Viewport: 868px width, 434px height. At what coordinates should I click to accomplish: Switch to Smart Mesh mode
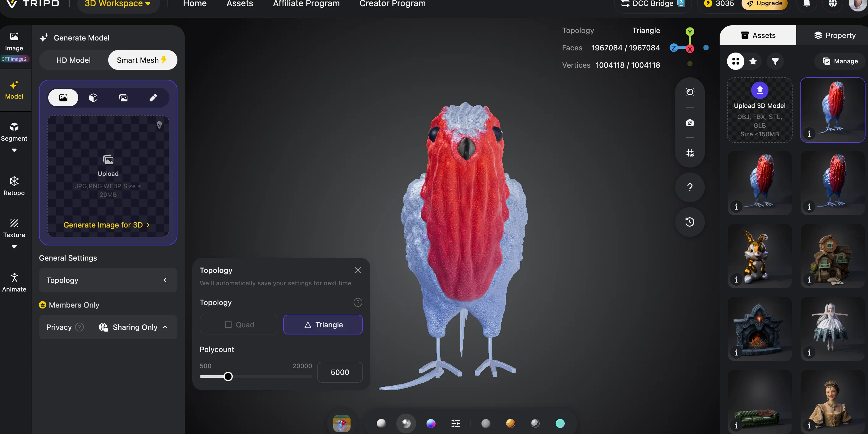click(143, 60)
